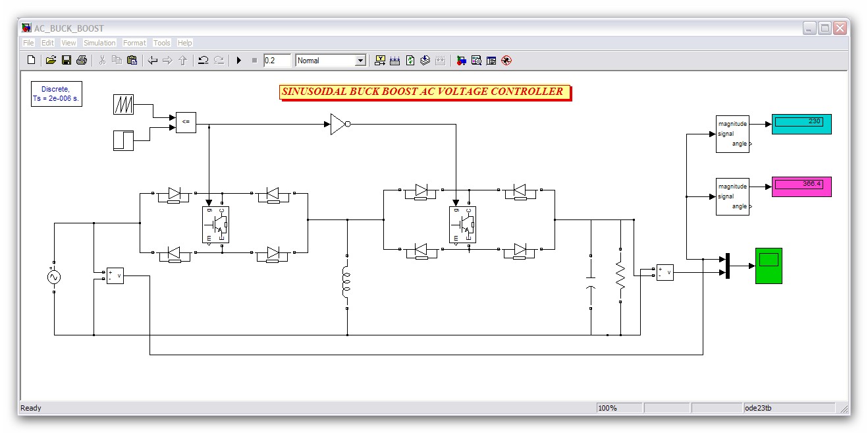This screenshot has height=433, width=868.
Task: Expand the Normal simulation mode dropdown
Action: (360, 61)
